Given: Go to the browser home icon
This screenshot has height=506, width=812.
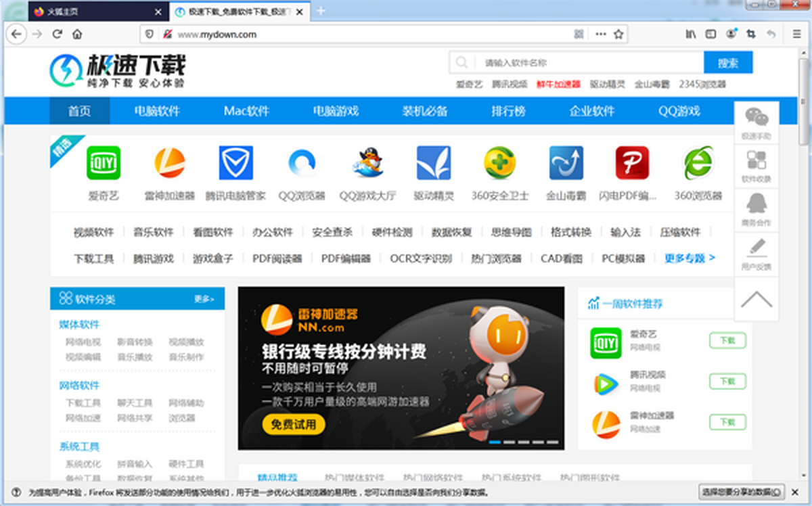Looking at the screenshot, I should (x=77, y=34).
